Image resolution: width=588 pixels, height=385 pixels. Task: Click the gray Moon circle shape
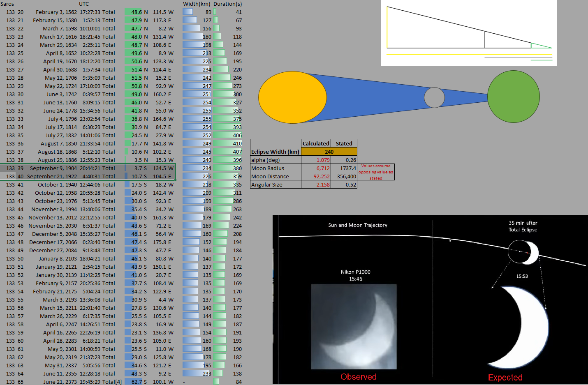tap(434, 97)
